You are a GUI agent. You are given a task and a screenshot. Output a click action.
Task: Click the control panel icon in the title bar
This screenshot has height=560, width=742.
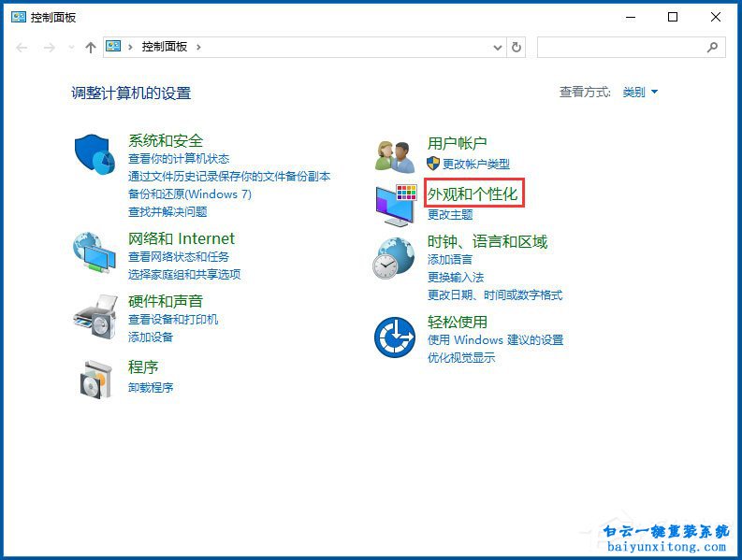(19, 17)
